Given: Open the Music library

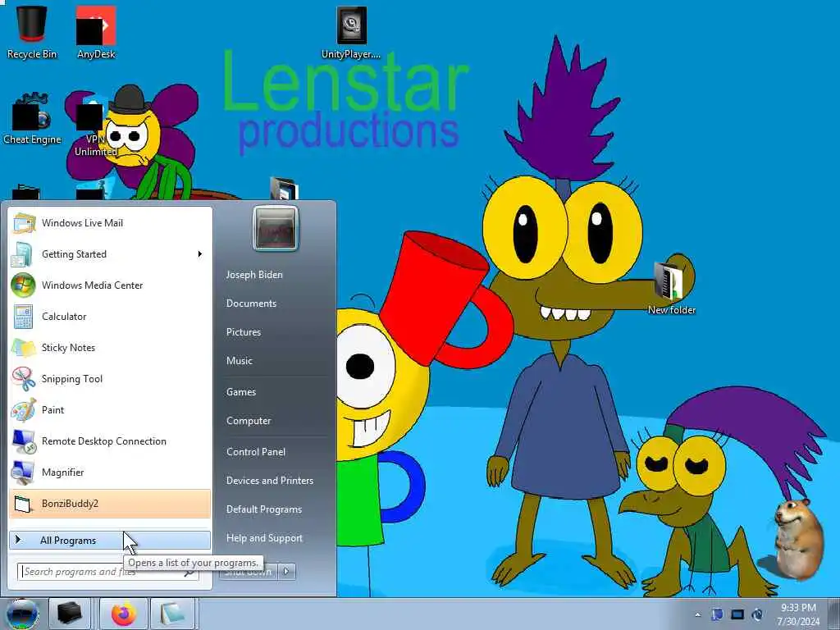Looking at the screenshot, I should coord(239,361).
